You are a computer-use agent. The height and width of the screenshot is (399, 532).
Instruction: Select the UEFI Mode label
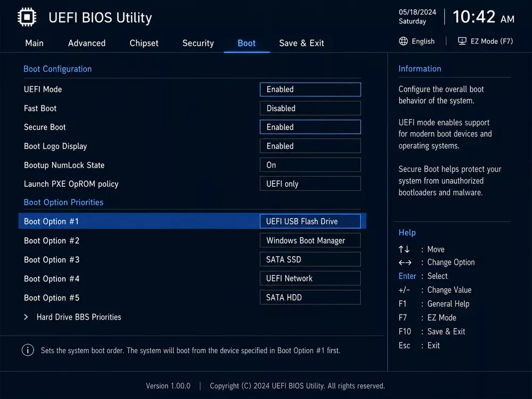click(x=43, y=89)
